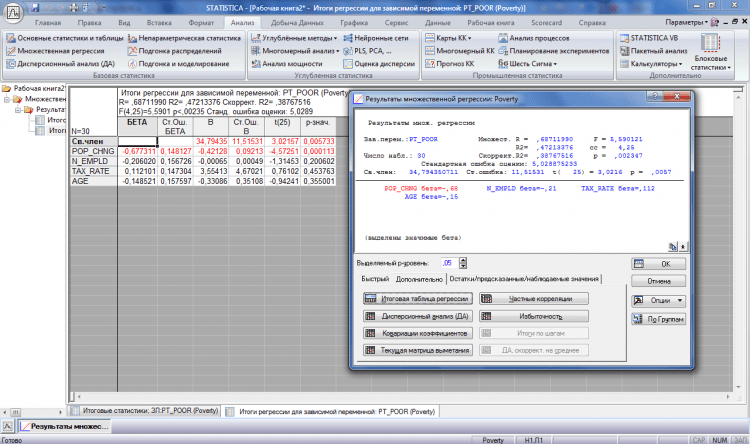This screenshot has width=750, height=444.
Task: Launch STATISTICA VB editor
Action: 649,38
